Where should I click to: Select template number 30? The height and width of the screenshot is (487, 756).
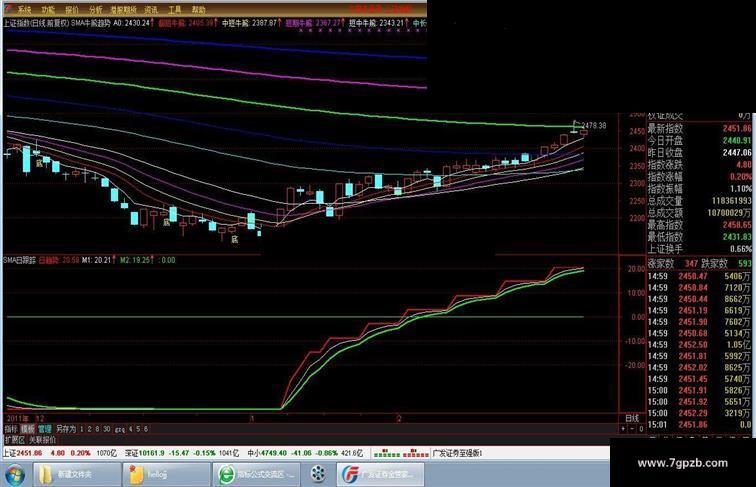pos(107,428)
